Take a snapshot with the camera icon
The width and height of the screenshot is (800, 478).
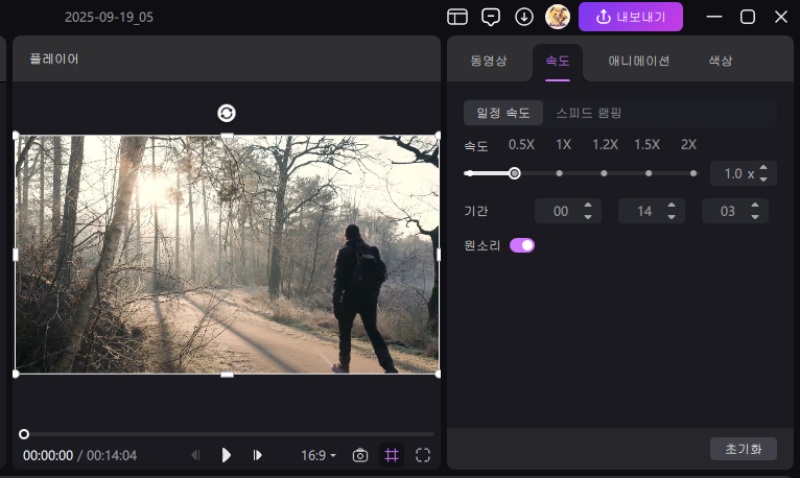[x=360, y=455]
